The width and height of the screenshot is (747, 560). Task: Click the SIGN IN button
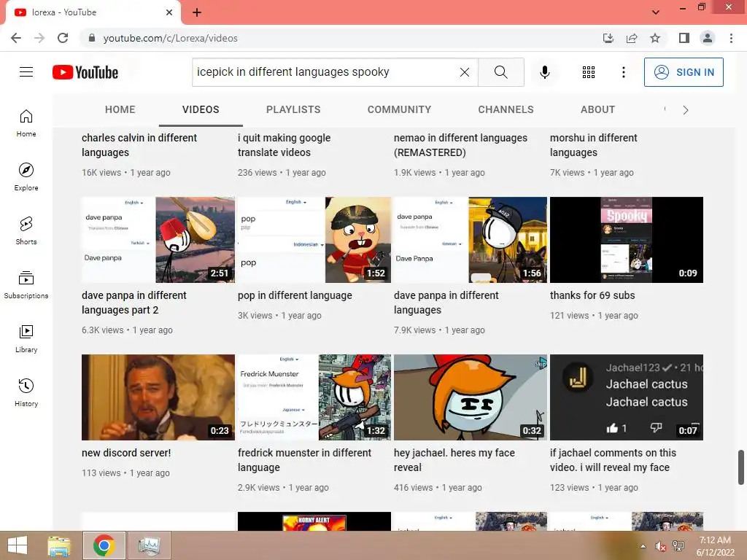pyautogui.click(x=684, y=72)
